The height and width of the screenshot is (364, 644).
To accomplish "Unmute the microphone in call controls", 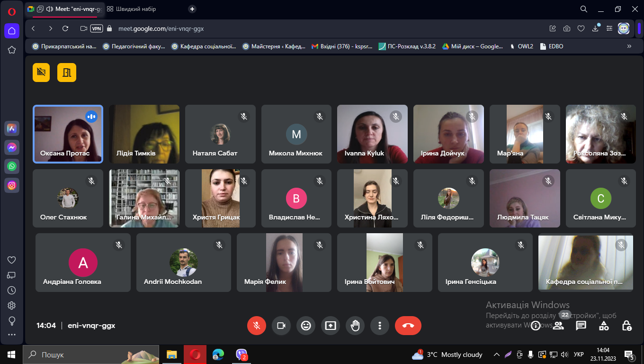I will coord(257,326).
